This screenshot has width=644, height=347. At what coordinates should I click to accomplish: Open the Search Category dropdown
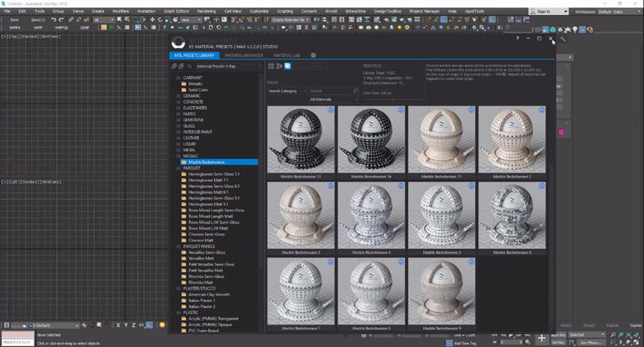[287, 91]
